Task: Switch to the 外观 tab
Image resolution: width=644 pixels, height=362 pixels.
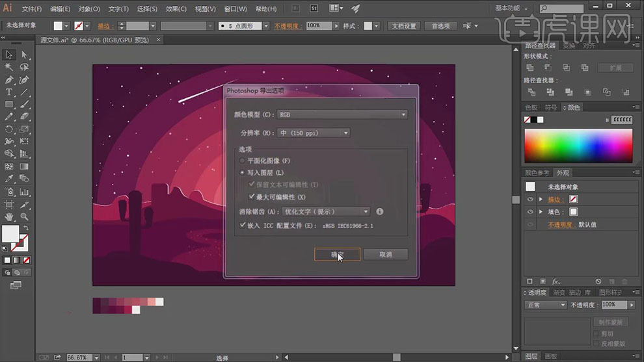Action: pos(563,173)
